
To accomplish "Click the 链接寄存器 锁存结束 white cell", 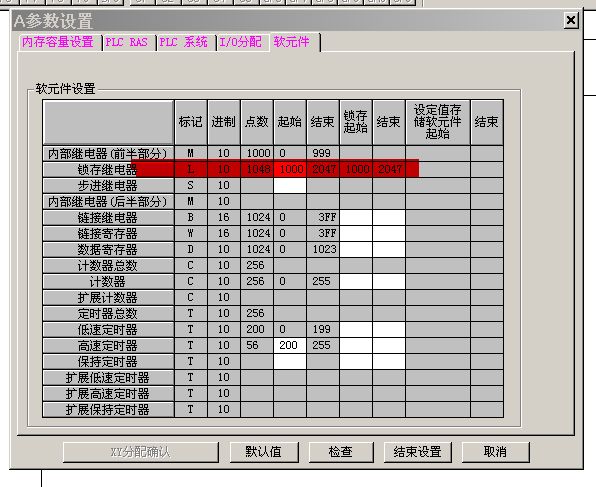I will tap(389, 233).
